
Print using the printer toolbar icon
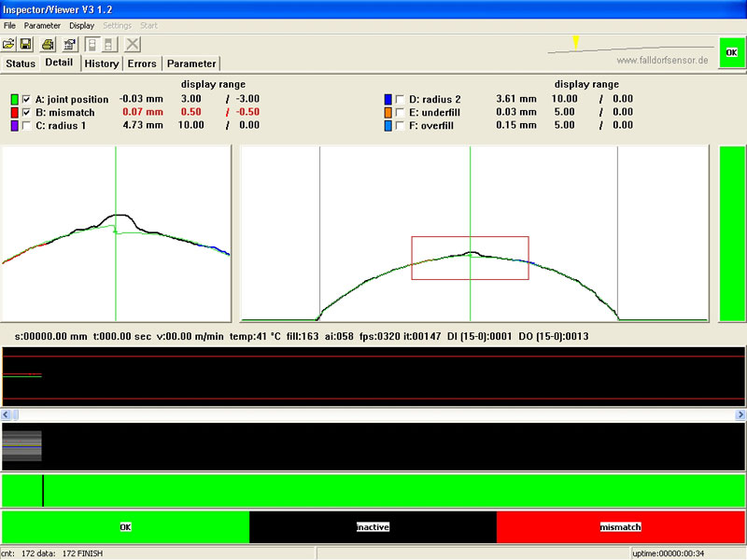[48, 44]
